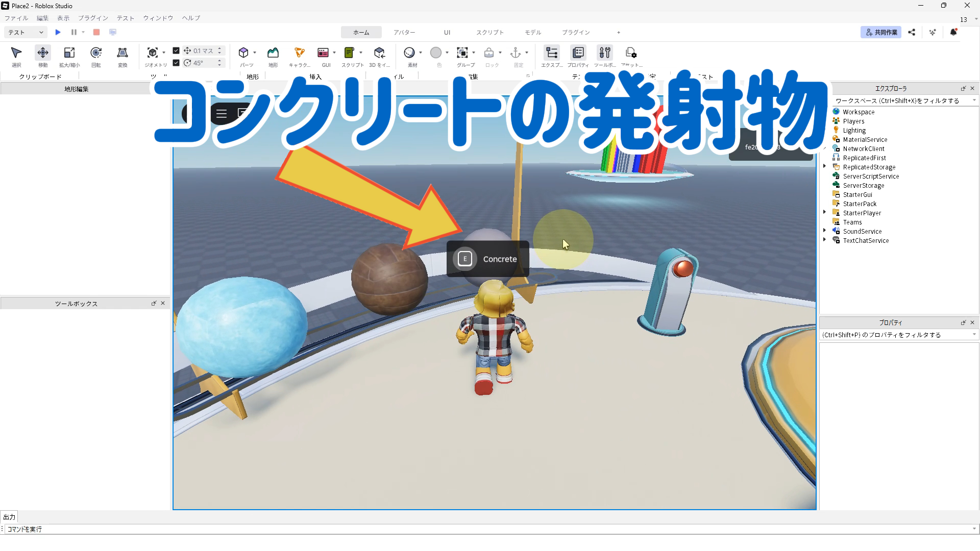Activate the 移動 (Move) tool
Viewport: 980px width, 551px height.
pyautogui.click(x=43, y=53)
